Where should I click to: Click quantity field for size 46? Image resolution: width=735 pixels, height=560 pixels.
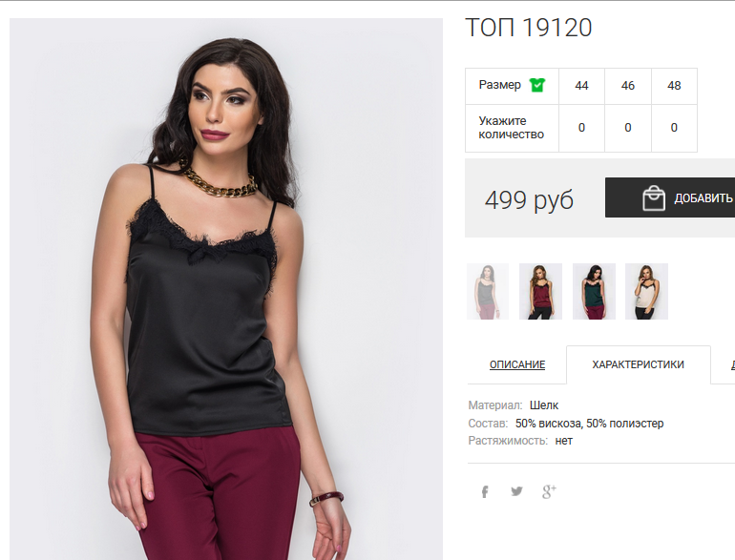coord(628,128)
